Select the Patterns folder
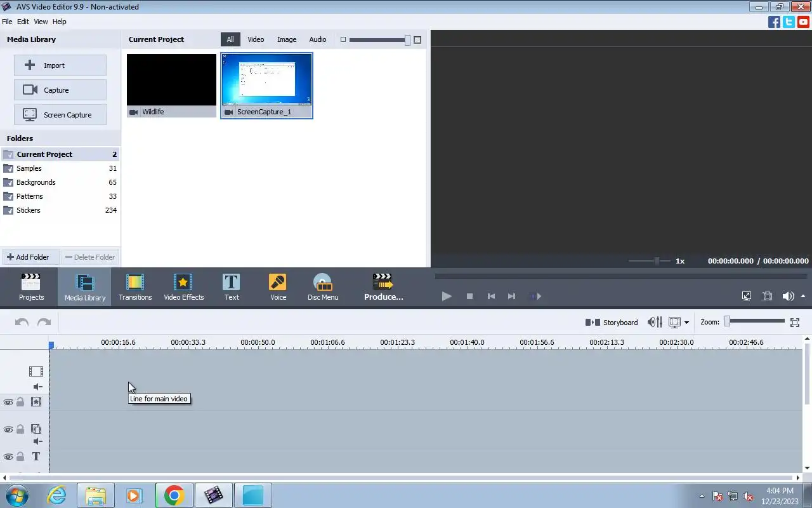 60,196
